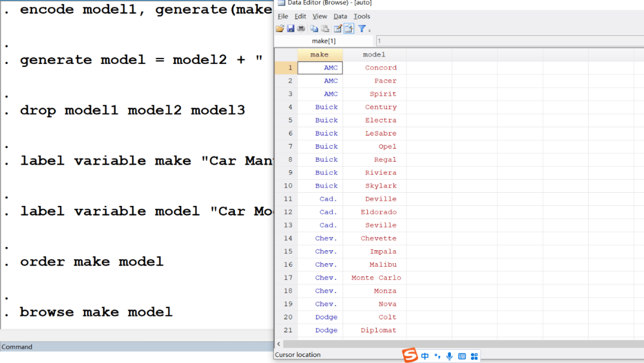This screenshot has width=644, height=363.
Task: Click the Cad. cell in row 11
Action: click(x=320, y=199)
